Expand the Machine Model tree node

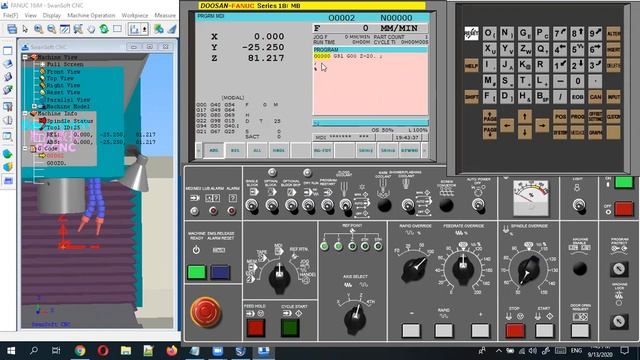pos(35,106)
